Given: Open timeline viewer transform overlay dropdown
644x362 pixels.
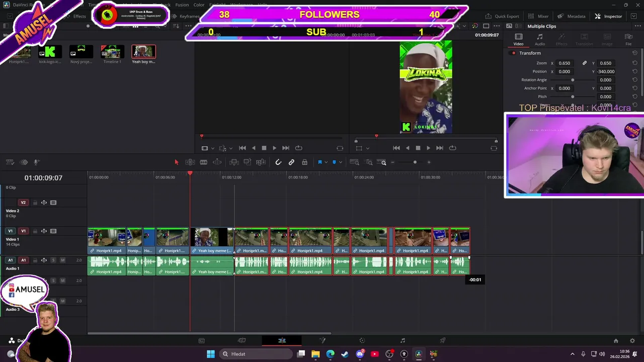Looking at the screenshot, I should point(368,148).
